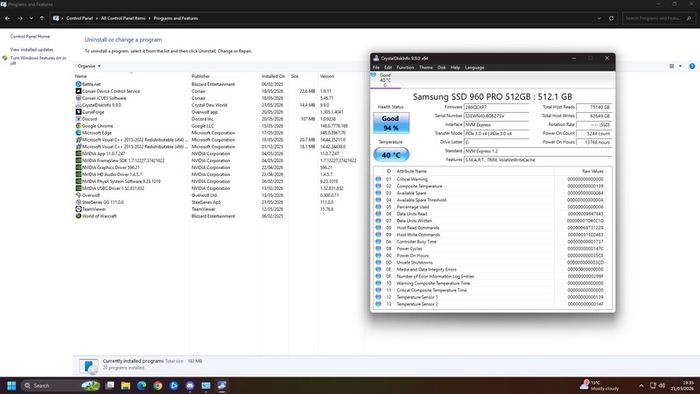Go back using the back arrow

tap(8, 18)
